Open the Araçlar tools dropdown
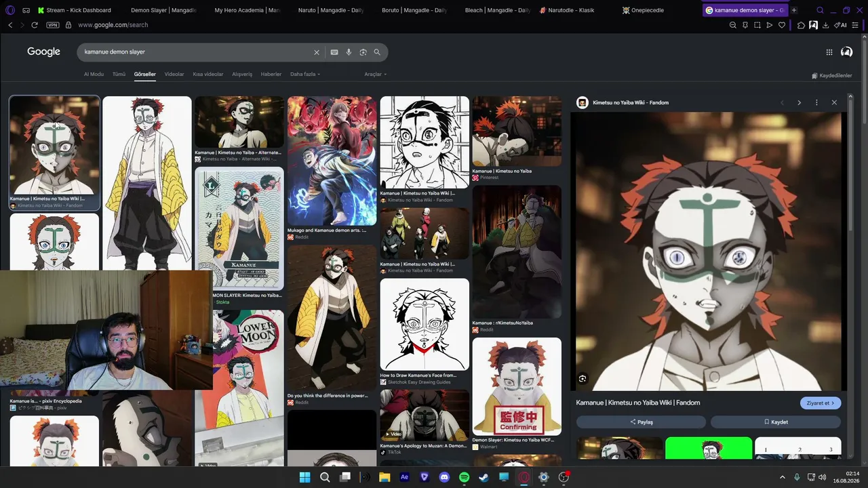Viewport: 868px width, 488px height. [x=376, y=74]
